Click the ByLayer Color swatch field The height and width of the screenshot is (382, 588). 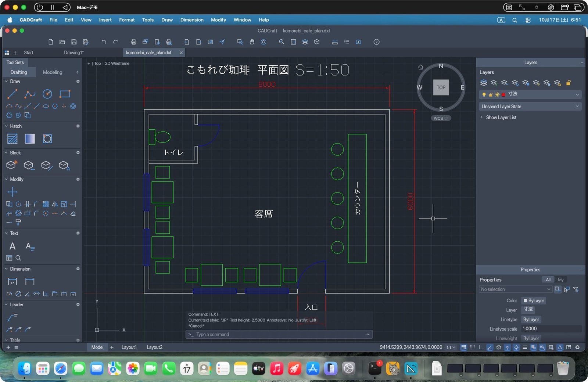(x=534, y=301)
